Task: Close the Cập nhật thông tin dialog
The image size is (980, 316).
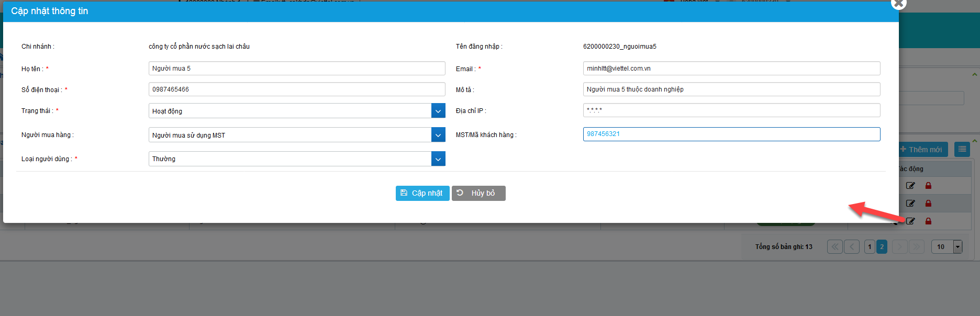Action: click(898, 4)
